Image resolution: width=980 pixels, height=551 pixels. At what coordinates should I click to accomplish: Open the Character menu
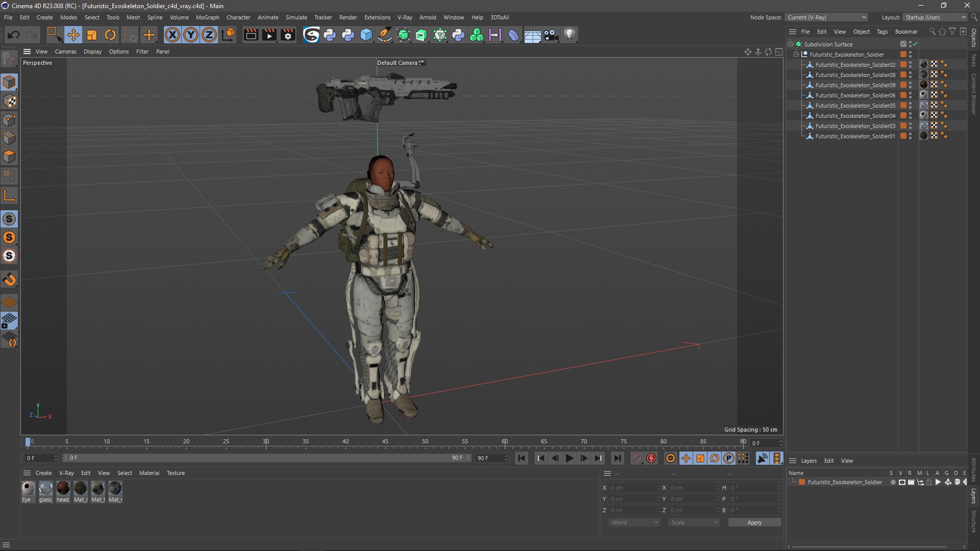coord(238,17)
